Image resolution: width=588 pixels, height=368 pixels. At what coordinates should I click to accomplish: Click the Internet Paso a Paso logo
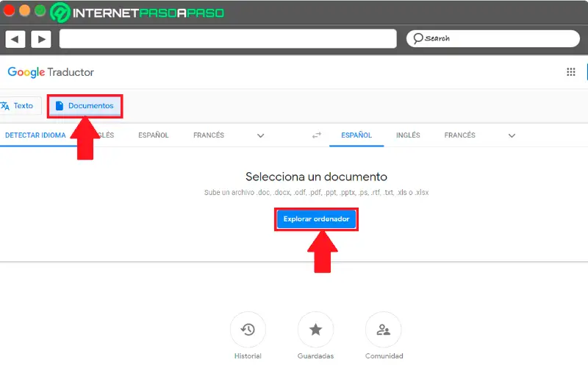pos(137,13)
